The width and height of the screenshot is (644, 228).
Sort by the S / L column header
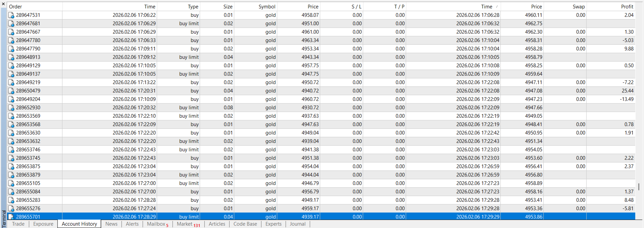click(342, 7)
